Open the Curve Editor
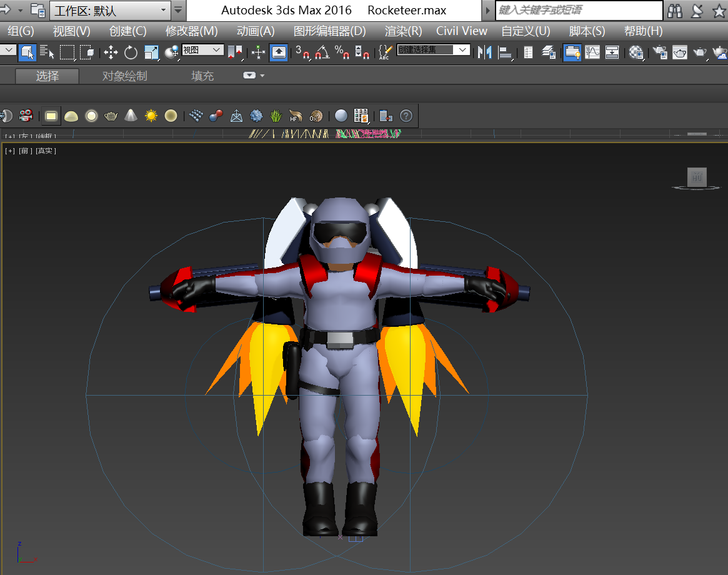Image resolution: width=728 pixels, height=575 pixels. point(592,52)
